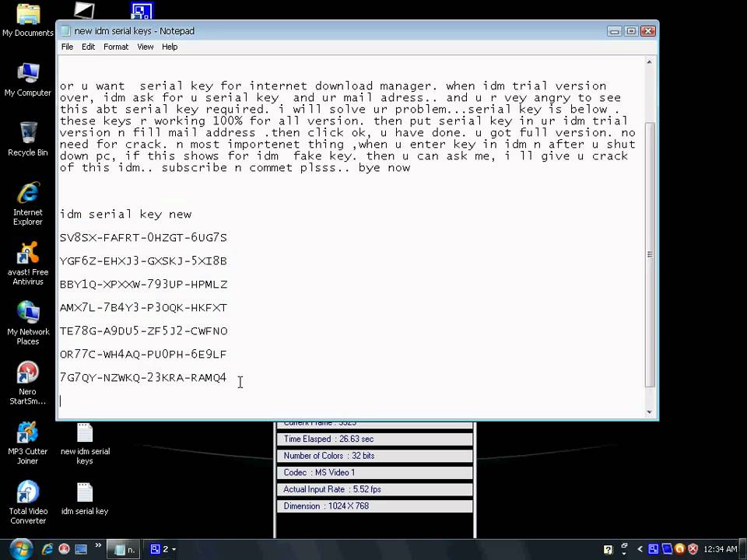The height and width of the screenshot is (560, 747).
Task: Select the avast! Free Antivirus shortcut
Action: pyautogui.click(x=28, y=263)
